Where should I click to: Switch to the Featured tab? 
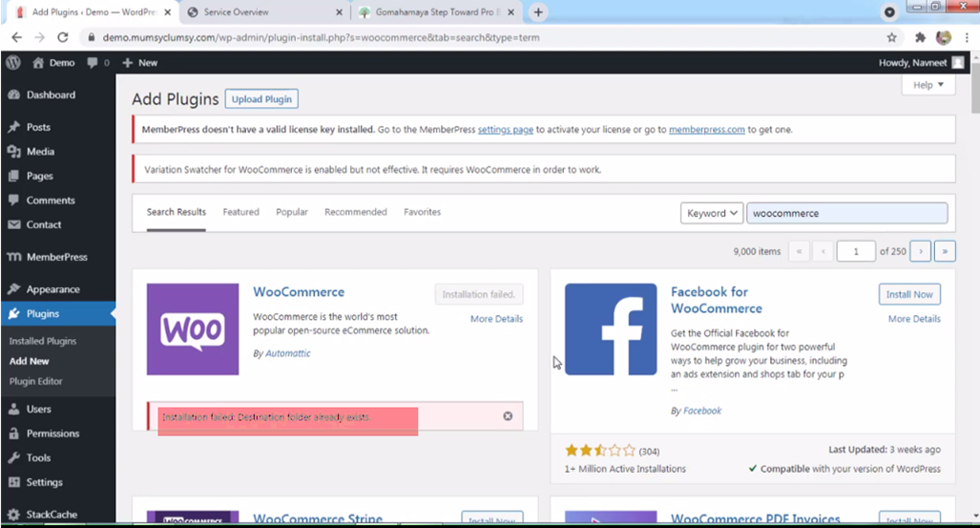(240, 212)
